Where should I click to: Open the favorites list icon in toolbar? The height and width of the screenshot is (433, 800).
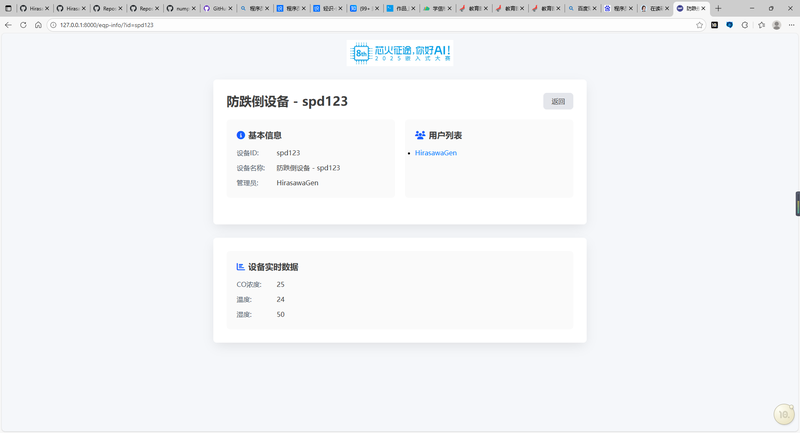[760, 24]
